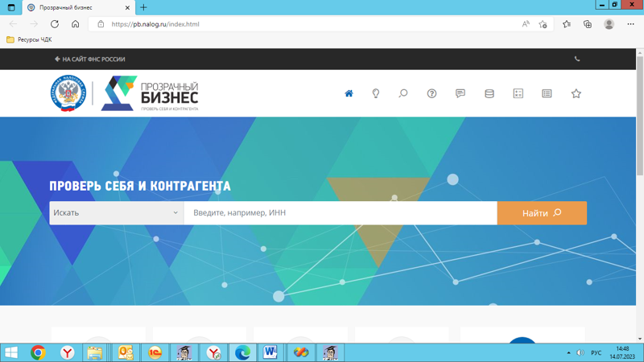Open the browser profile avatar
The height and width of the screenshot is (362, 644).
[x=609, y=24]
